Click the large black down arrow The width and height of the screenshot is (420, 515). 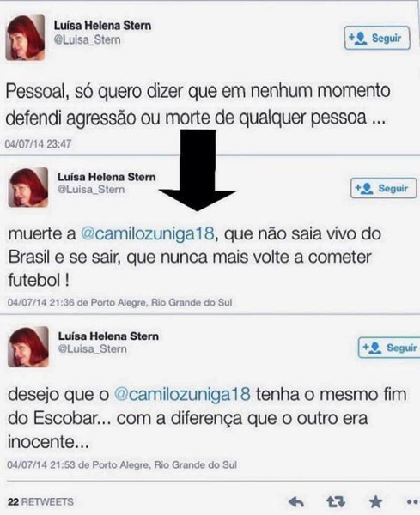198,170
